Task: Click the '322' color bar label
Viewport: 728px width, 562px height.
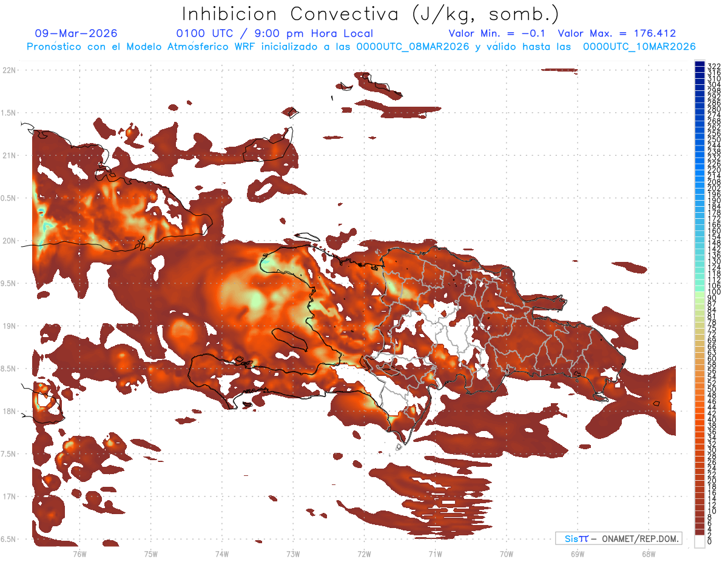Action: click(714, 66)
